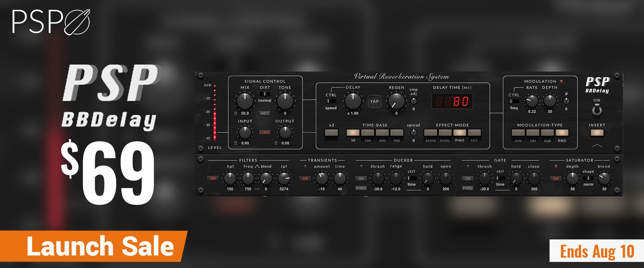The height and width of the screenshot is (268, 644).
Task: Click the TRANSIENTS time knob
Action: 340,178
